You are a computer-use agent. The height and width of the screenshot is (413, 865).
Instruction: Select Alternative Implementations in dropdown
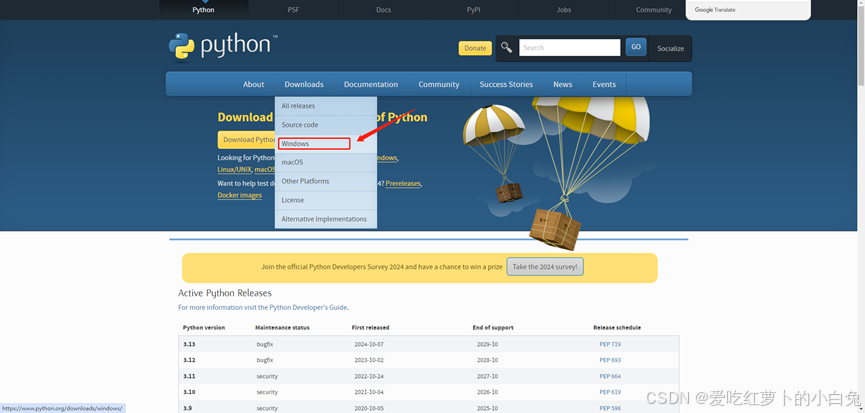(x=325, y=219)
